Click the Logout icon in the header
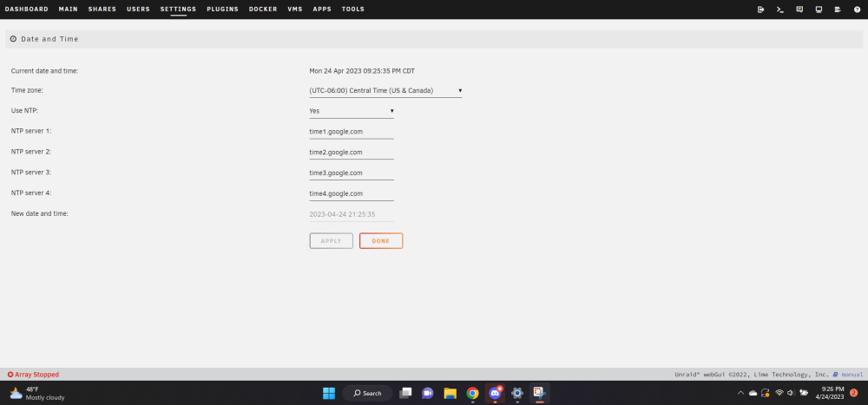Image resolution: width=868 pixels, height=405 pixels. (x=760, y=10)
